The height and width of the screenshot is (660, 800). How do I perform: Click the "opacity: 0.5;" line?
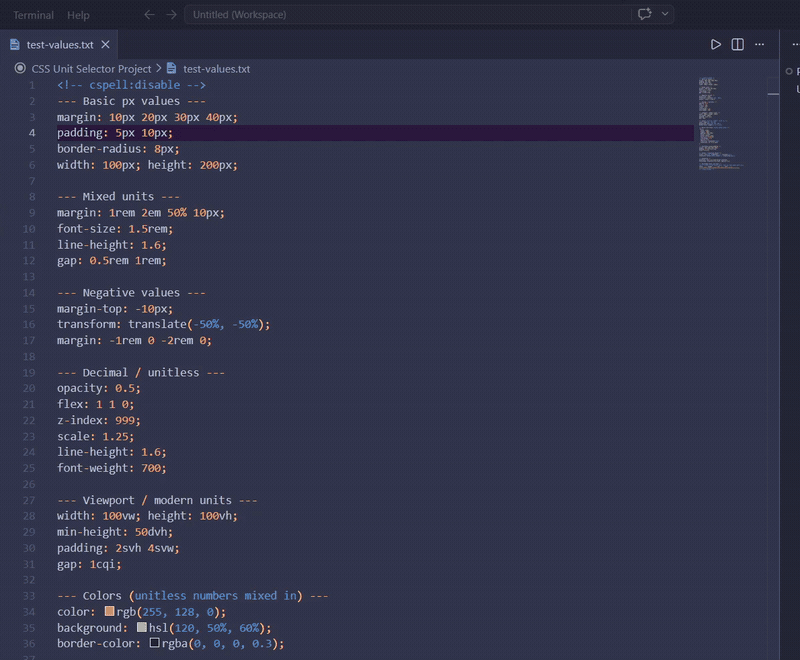[98, 389]
